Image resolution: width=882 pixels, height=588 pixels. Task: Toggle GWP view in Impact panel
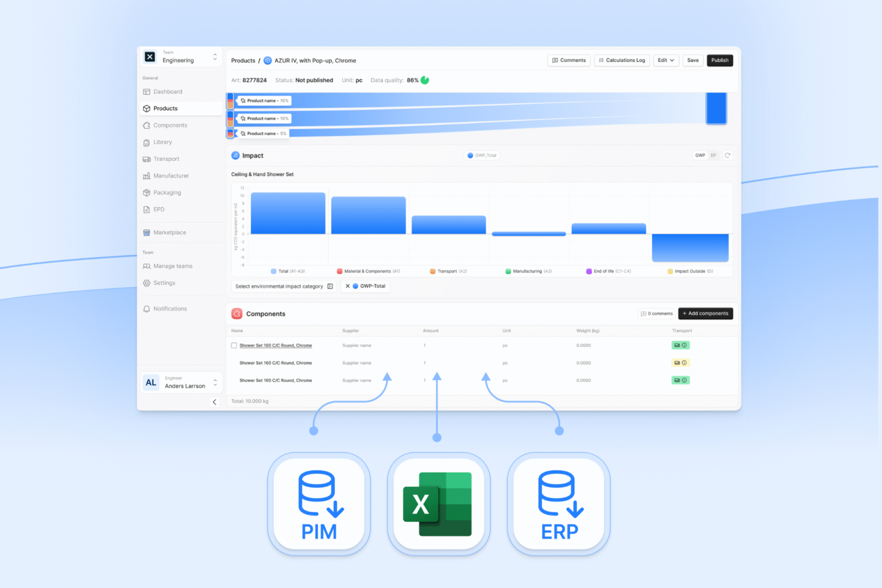pyautogui.click(x=700, y=156)
